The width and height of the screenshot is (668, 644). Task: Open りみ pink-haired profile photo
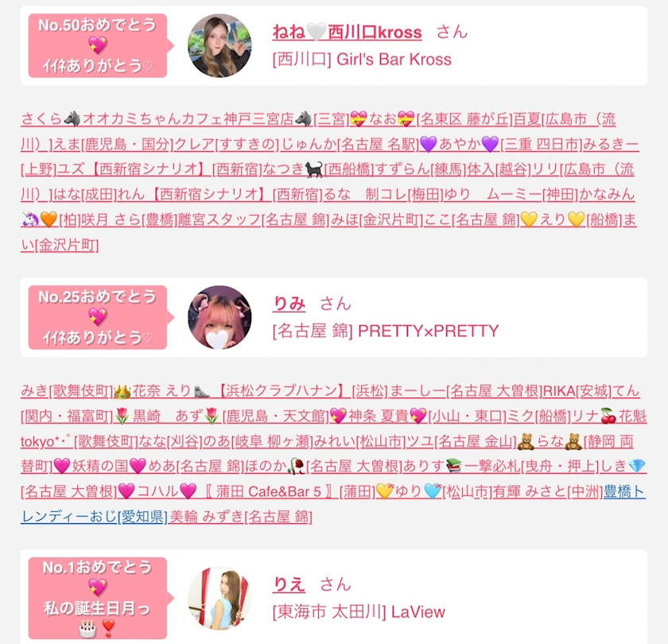pyautogui.click(x=219, y=317)
